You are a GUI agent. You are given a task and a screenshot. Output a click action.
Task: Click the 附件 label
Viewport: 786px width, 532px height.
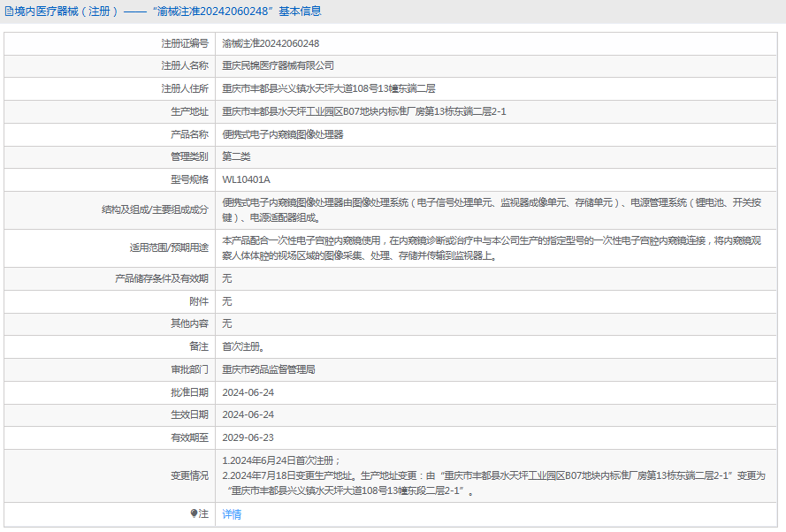[x=199, y=301]
